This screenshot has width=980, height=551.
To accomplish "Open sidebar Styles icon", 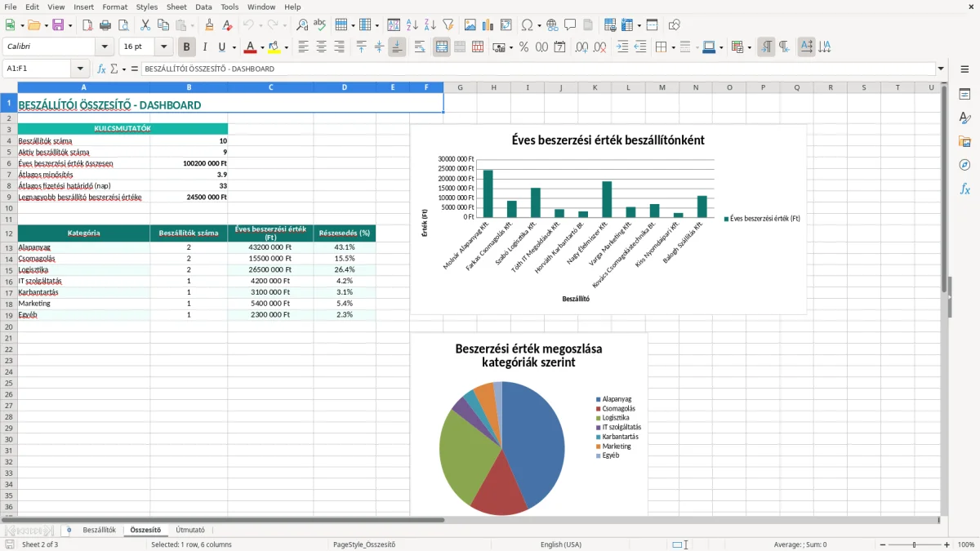I will point(964,118).
